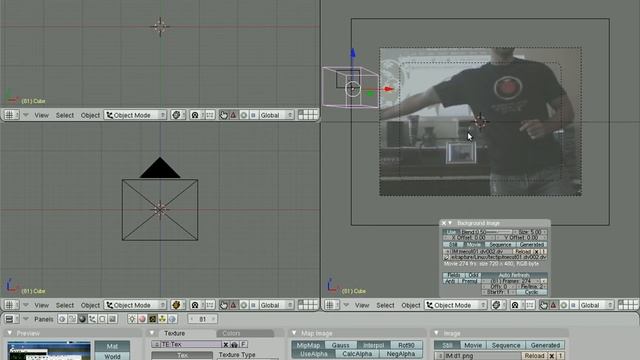Open Panels menu in Buttons window header
The width and height of the screenshot is (640, 360).
[x=44, y=319]
